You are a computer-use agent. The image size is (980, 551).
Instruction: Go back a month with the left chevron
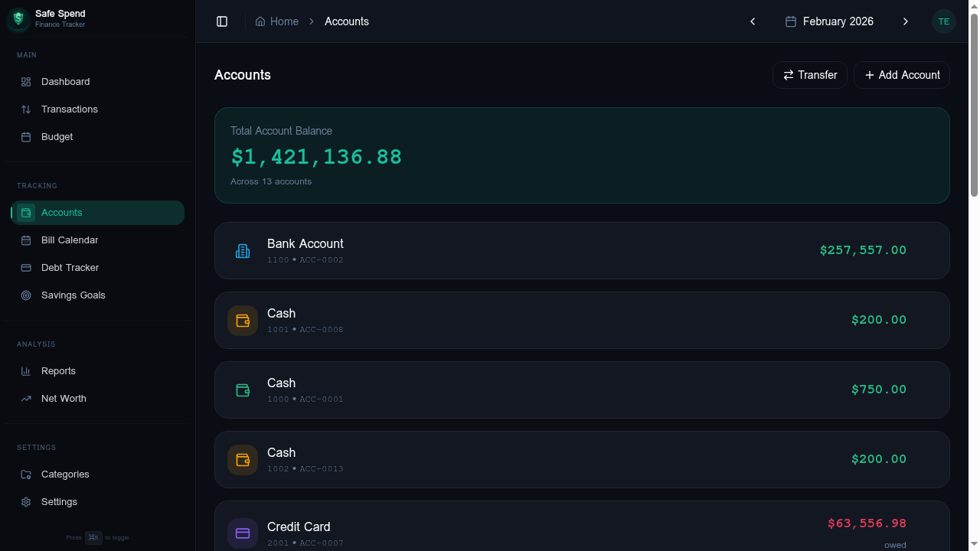753,21
